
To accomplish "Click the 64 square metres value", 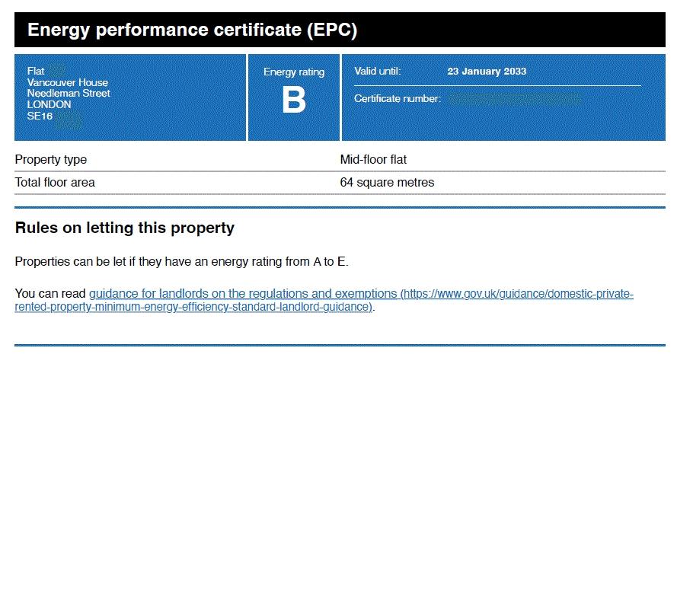I will [x=388, y=182].
